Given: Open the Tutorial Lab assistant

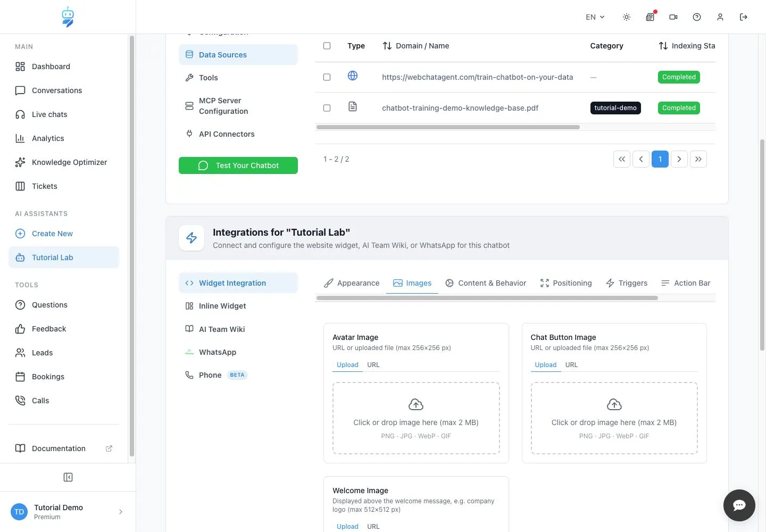Looking at the screenshot, I should (x=64, y=257).
